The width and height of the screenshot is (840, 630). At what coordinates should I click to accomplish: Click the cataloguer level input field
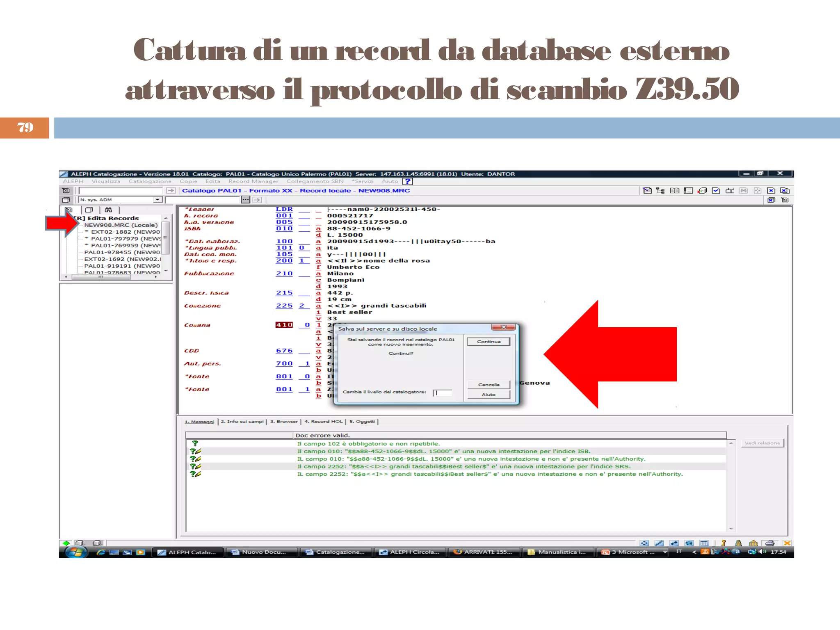(443, 393)
